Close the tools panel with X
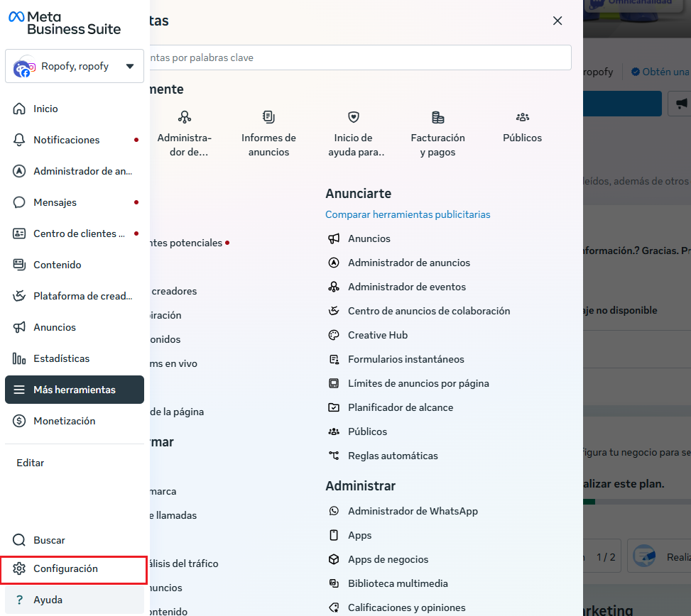Viewport: 691px width, 616px height. point(557,21)
